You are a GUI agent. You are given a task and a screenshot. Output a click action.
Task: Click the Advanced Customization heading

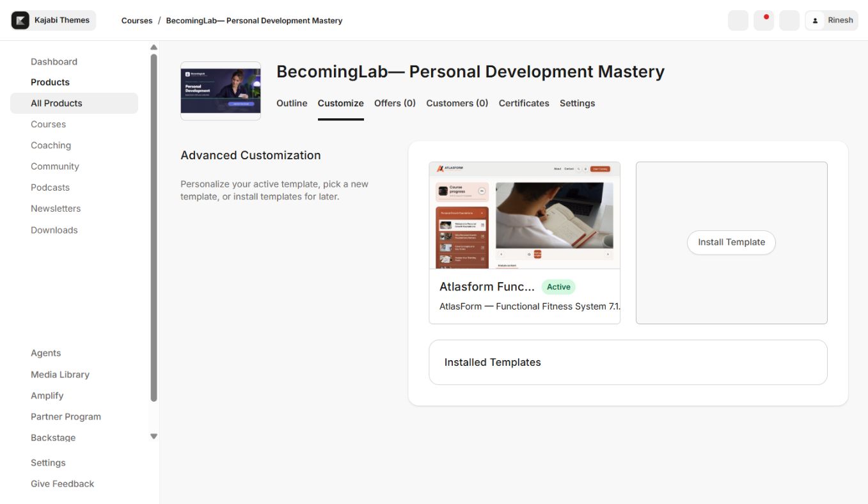pos(251,155)
